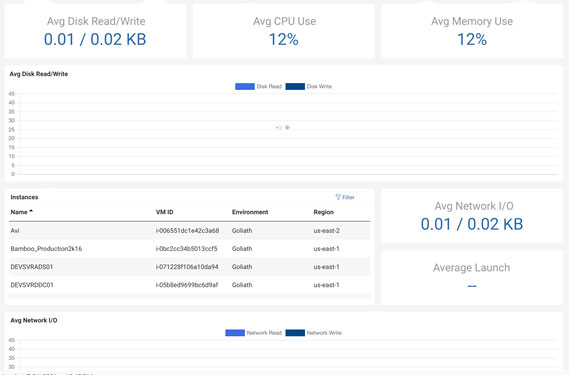The height and width of the screenshot is (375, 569).
Task: Click the Avg CPU Use 12% card
Action: [284, 31]
